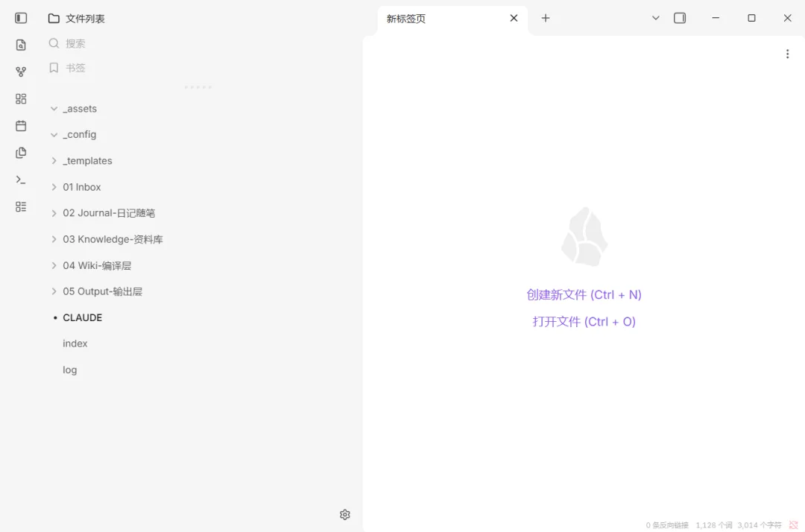Viewport: 805px width, 532px height.
Task: Open the tab list dropdown arrow
Action: click(x=656, y=19)
